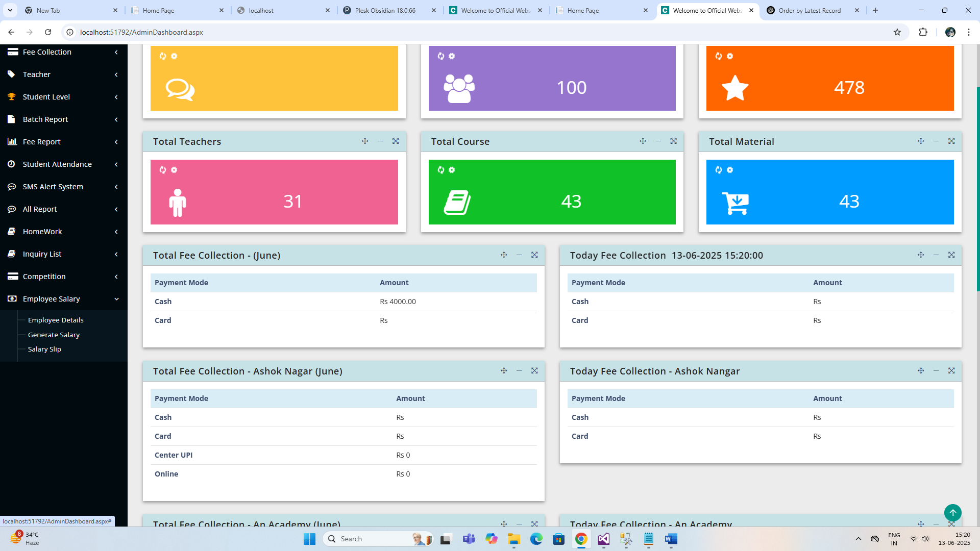Click the chat bubbles icon in yellow card
Image resolution: width=980 pixels, height=551 pixels.
tap(180, 89)
